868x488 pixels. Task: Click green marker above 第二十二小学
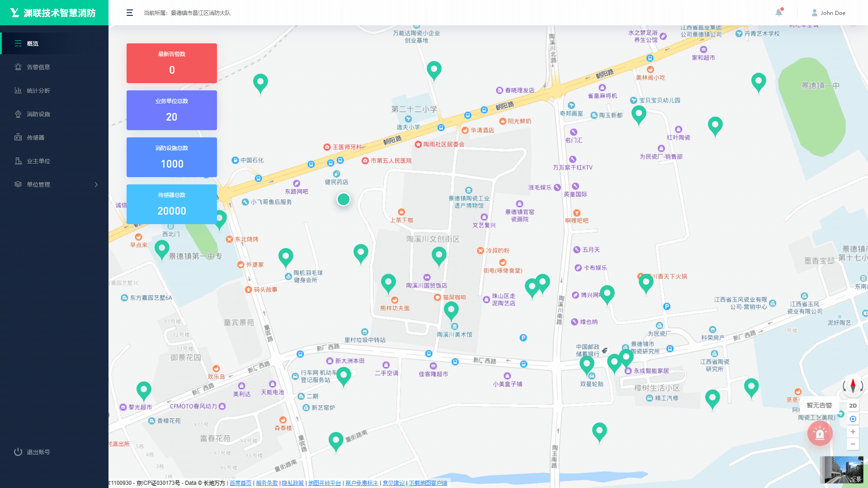click(x=434, y=71)
